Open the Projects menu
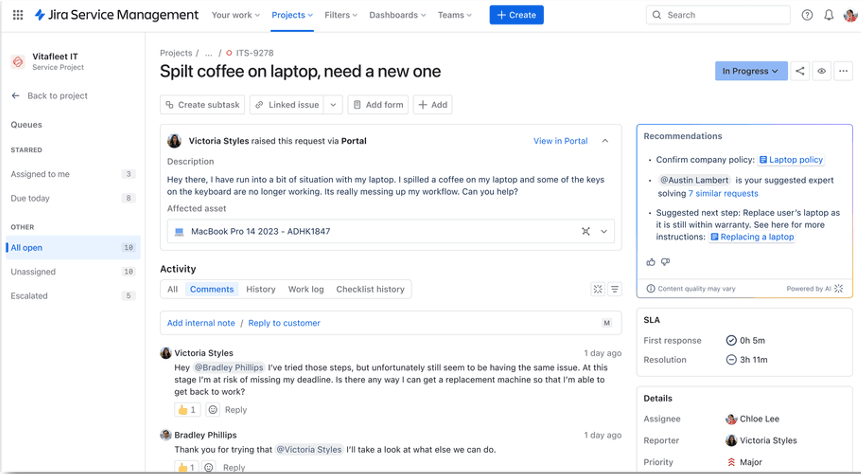 click(292, 15)
